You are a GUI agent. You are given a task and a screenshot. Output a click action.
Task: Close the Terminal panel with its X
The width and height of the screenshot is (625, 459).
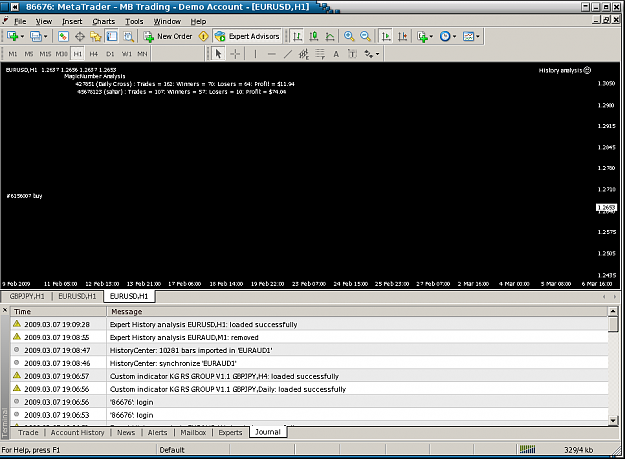pos(5,310)
